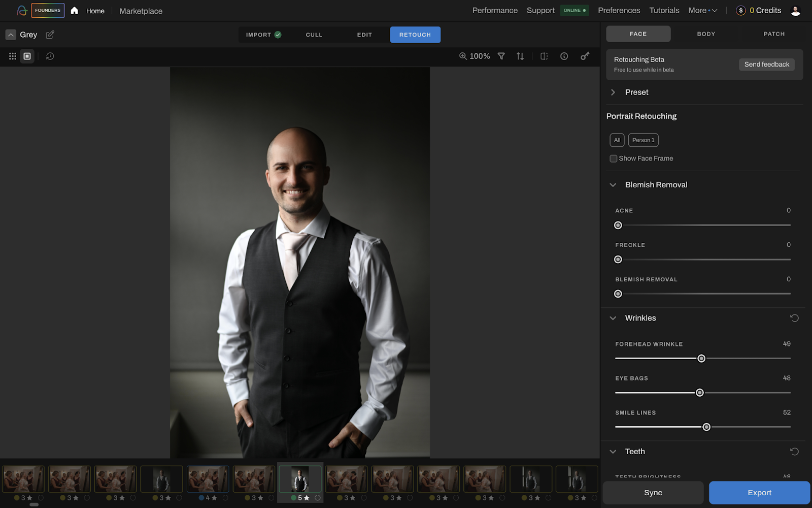Click the filter funnel icon
This screenshot has height=508, width=812.
[x=501, y=56]
